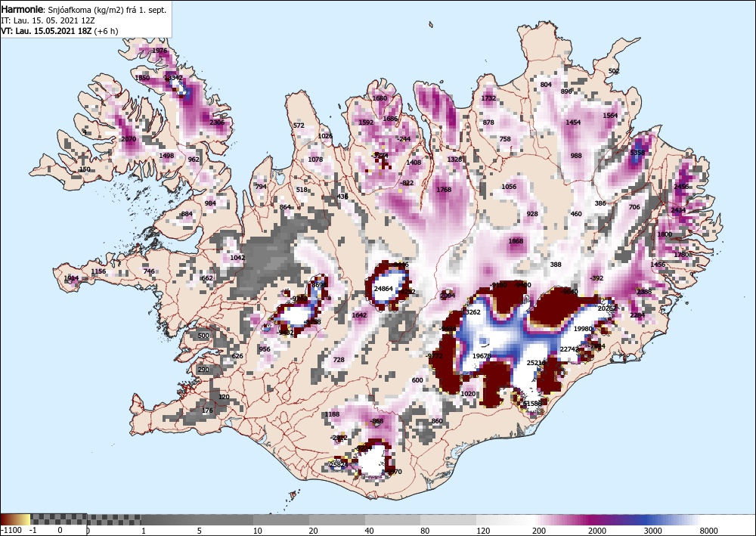The height and width of the screenshot is (536, 756).
Task: Click the map value 804
Action: (546, 85)
